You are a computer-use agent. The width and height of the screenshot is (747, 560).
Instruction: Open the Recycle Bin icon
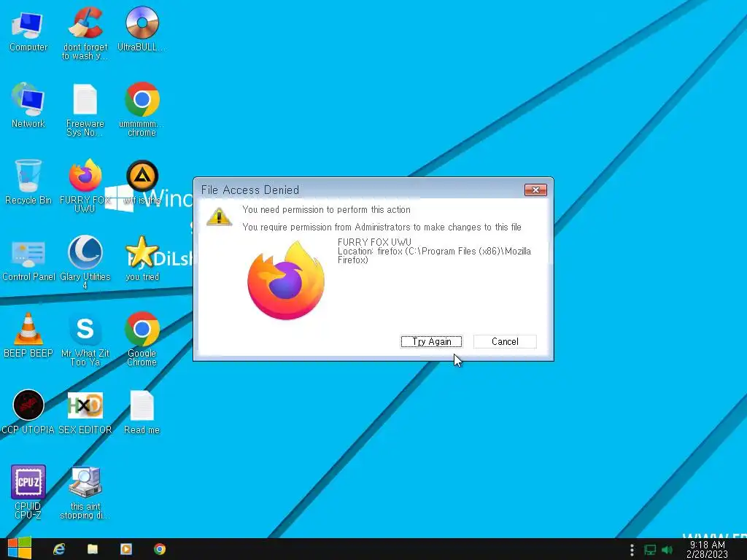[28, 182]
